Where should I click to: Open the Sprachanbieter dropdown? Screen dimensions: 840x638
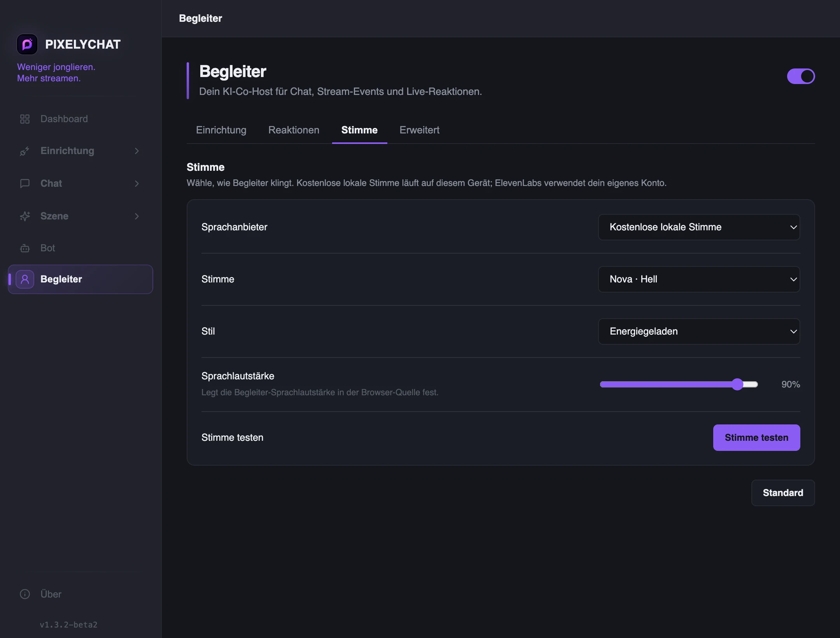(699, 227)
